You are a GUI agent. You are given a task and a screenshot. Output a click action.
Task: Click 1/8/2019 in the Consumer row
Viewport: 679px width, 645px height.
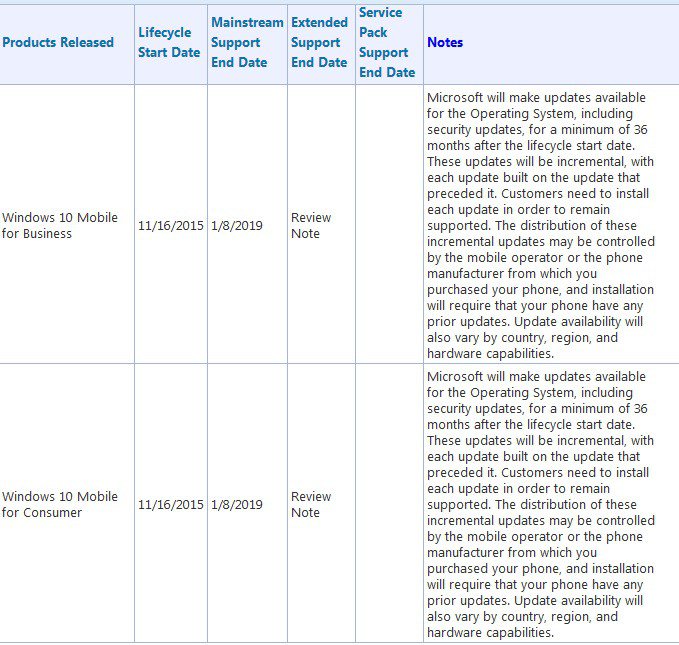click(237, 504)
